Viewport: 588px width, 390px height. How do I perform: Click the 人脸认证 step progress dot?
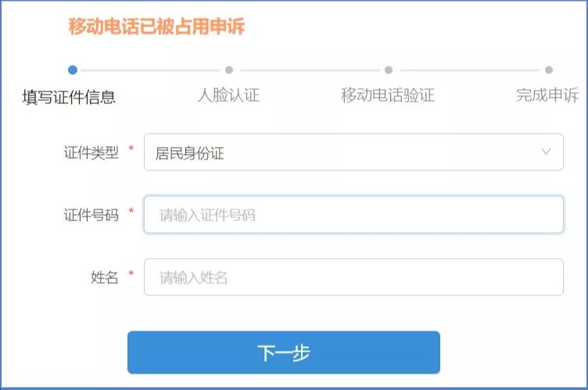click(x=229, y=70)
